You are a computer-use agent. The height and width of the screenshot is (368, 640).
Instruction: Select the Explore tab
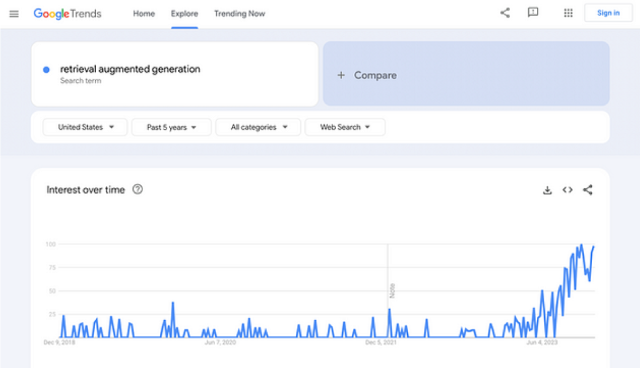pyautogui.click(x=184, y=13)
